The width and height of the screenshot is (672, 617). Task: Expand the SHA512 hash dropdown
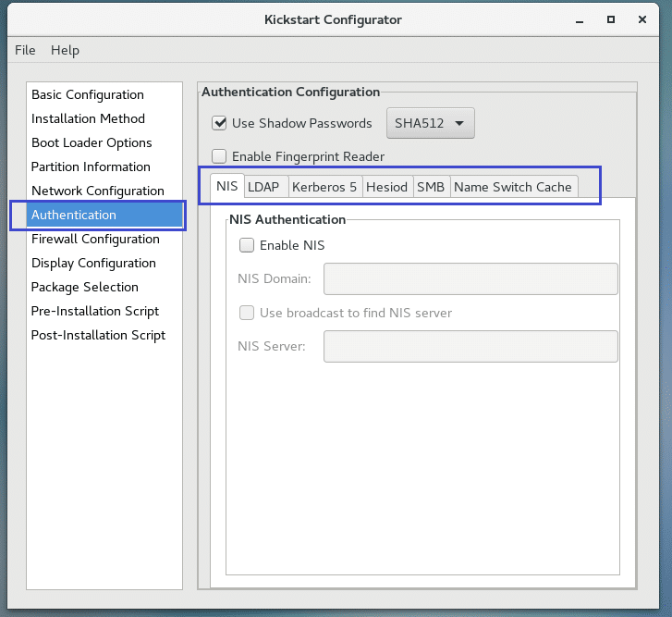430,123
